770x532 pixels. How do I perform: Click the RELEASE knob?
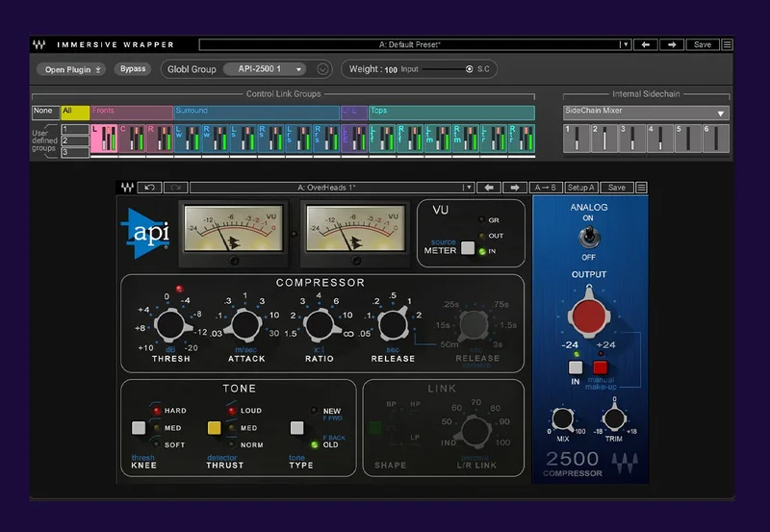pyautogui.click(x=393, y=324)
